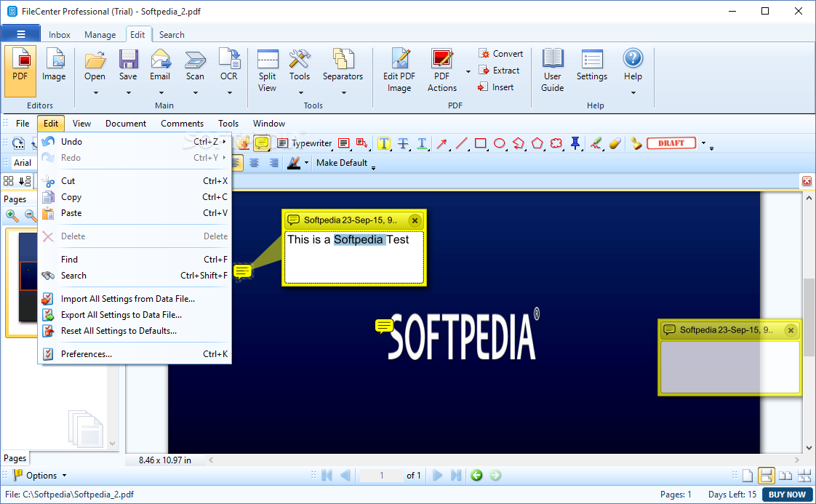The height and width of the screenshot is (504, 816).
Task: Select the PDF editor button
Action: (20, 71)
